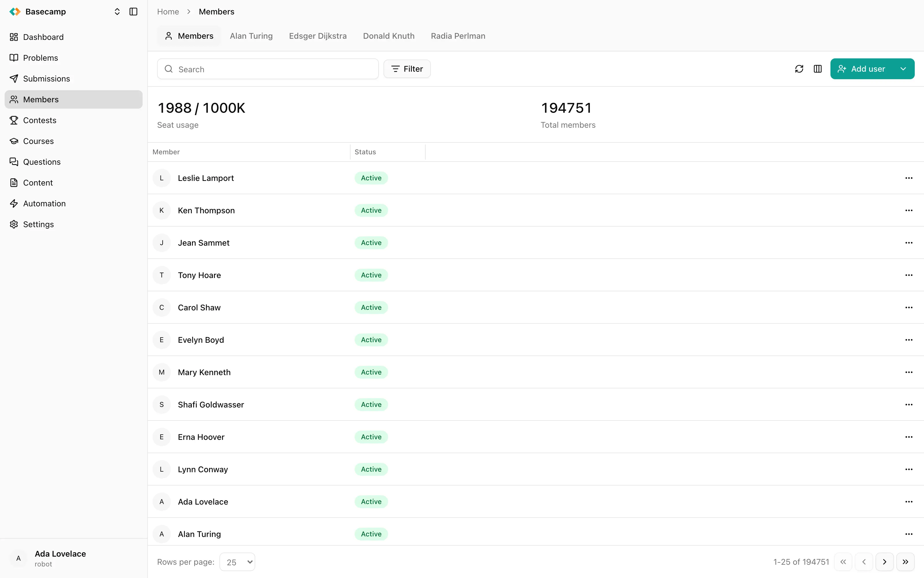Open Leslie Lamport's member profile
This screenshot has height=578, width=924.
(x=206, y=178)
